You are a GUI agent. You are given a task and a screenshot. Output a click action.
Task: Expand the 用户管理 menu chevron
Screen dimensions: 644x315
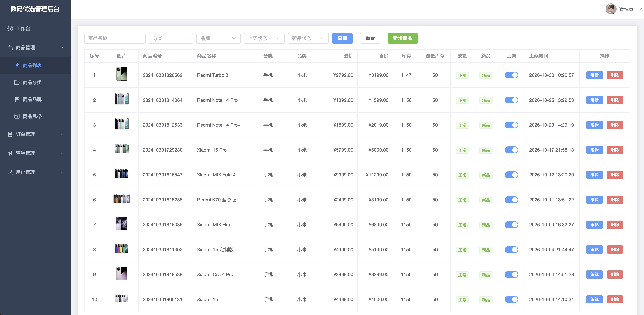tap(62, 172)
